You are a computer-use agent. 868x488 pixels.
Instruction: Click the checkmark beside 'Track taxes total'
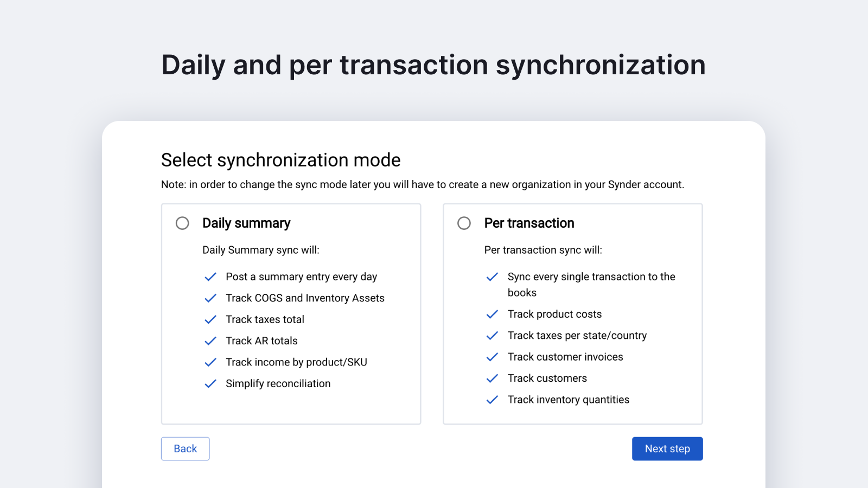pos(210,319)
